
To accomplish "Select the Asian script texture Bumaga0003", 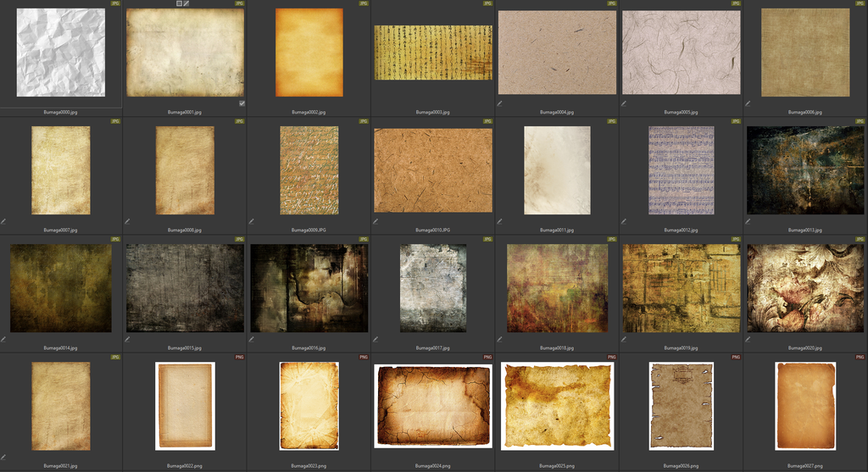I will click(x=433, y=53).
